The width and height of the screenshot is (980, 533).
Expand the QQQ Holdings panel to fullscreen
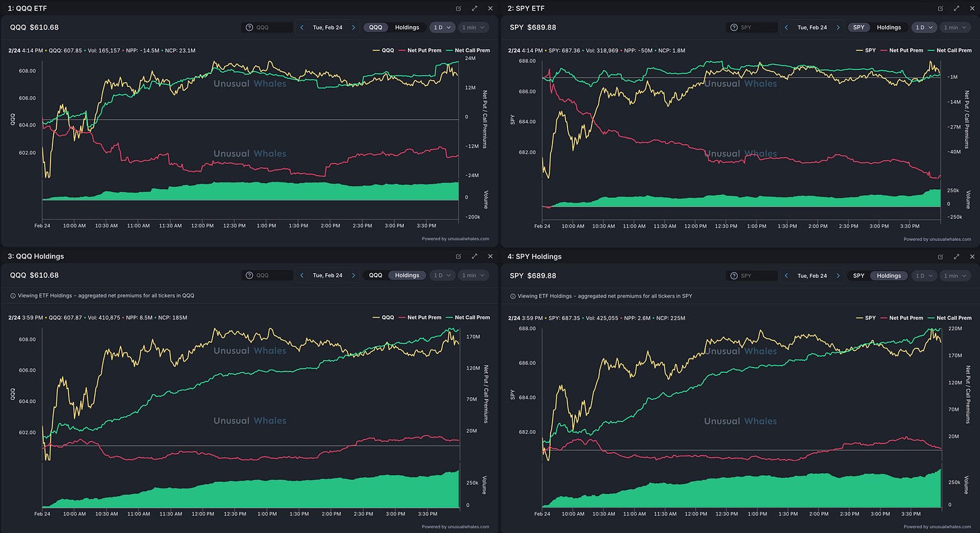point(475,256)
